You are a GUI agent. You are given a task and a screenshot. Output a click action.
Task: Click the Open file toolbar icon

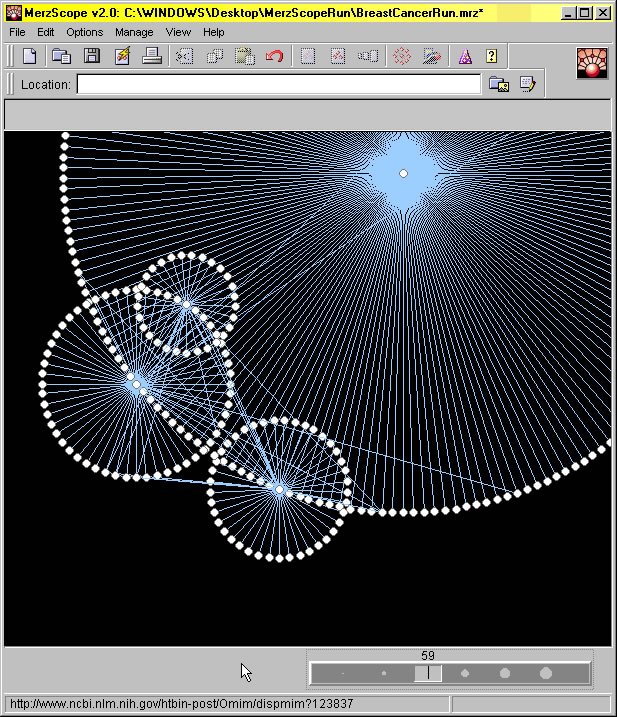[x=61, y=57]
